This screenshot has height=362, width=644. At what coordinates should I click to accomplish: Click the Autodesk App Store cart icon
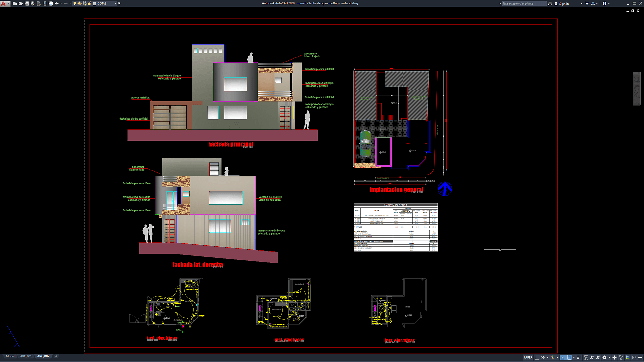point(587,3)
